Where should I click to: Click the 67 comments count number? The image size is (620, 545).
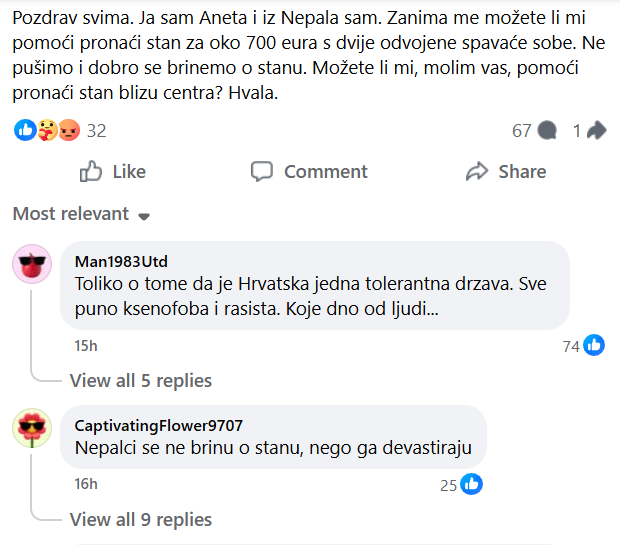(x=521, y=131)
